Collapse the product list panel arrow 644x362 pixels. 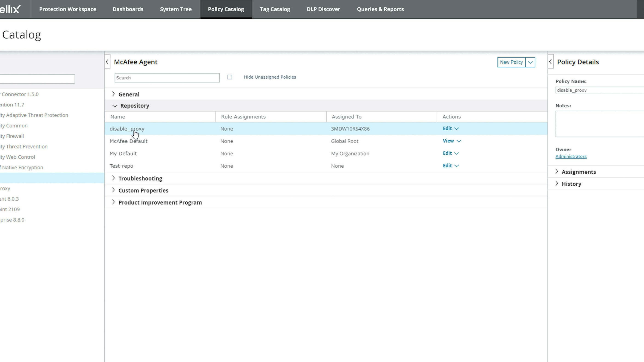point(107,62)
